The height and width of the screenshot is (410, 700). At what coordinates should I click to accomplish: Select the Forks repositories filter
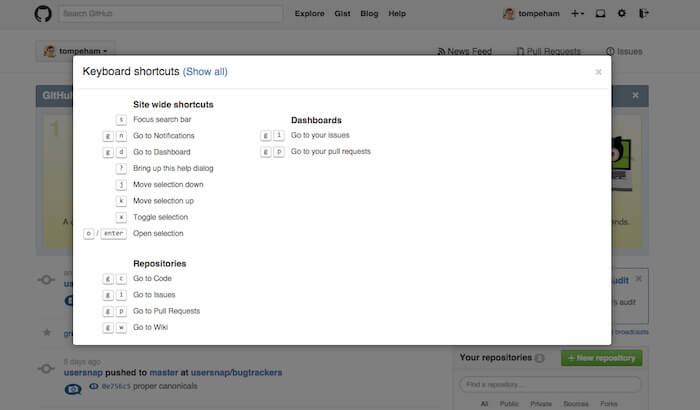[x=609, y=404]
